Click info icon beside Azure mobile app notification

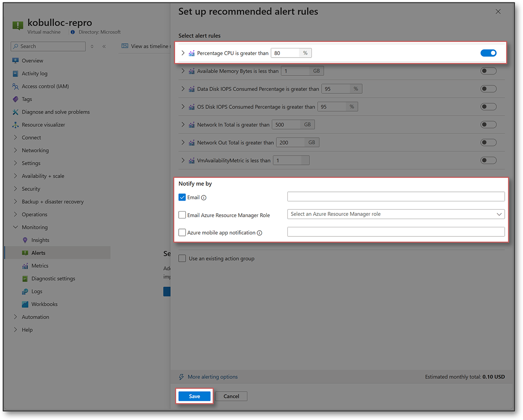click(260, 233)
